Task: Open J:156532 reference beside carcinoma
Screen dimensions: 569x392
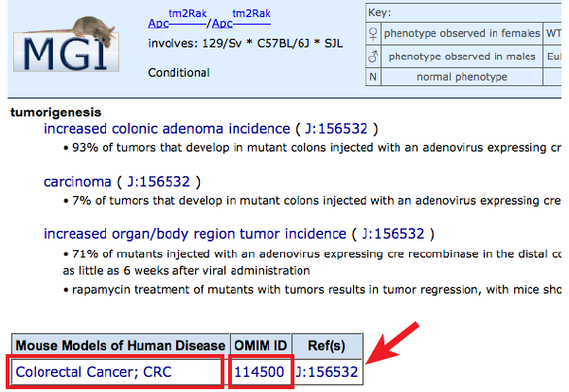Action: [158, 182]
